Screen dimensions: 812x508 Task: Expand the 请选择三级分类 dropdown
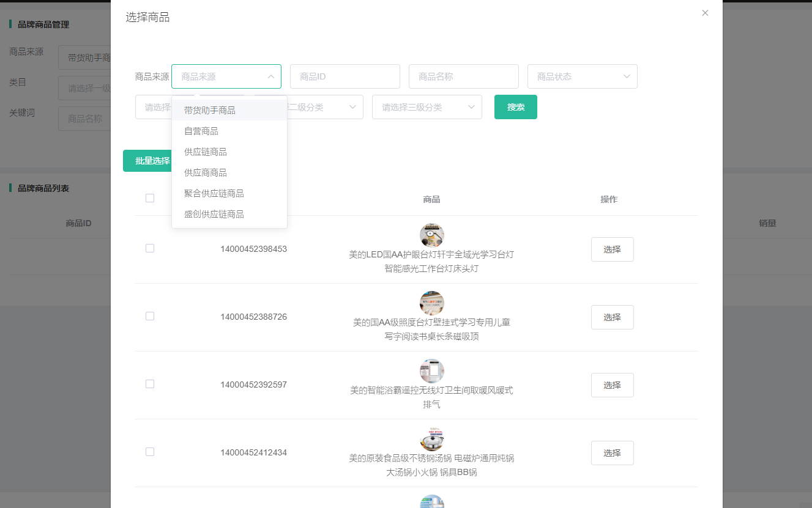(426, 107)
